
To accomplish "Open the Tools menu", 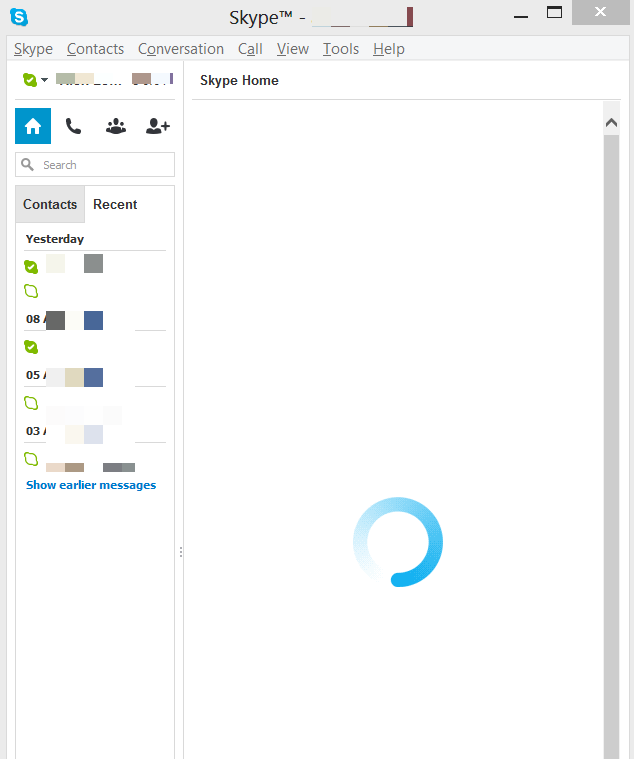I will 341,49.
